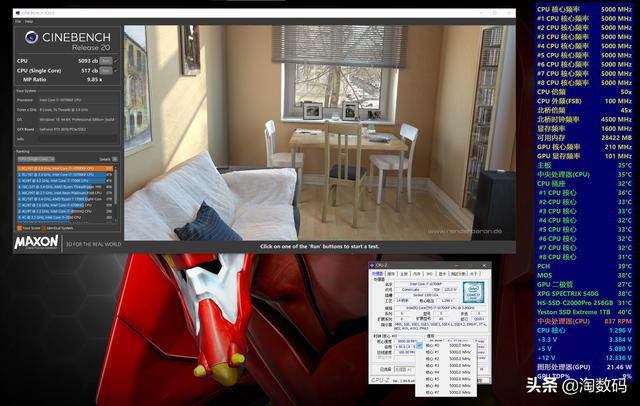Select 核心 #6 in CPU-Z core menu
This screenshot has width=640, height=406.
447,385
